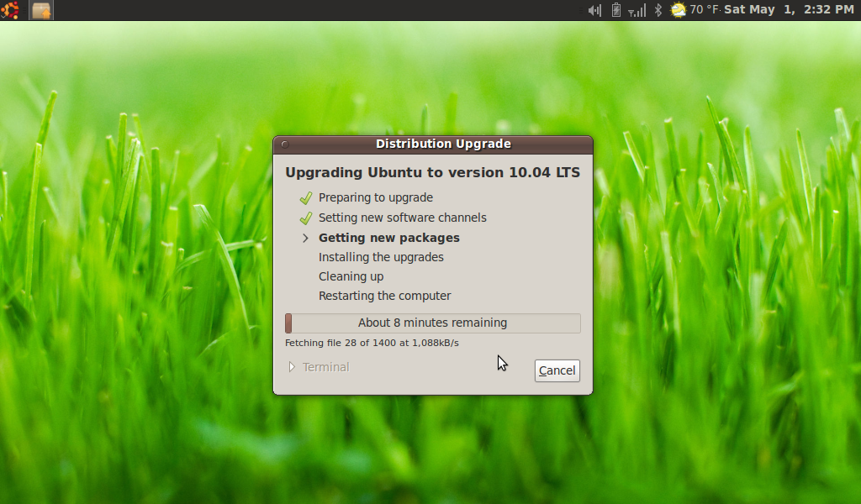Click the Distribution Upgrade window menu button

tap(285, 144)
